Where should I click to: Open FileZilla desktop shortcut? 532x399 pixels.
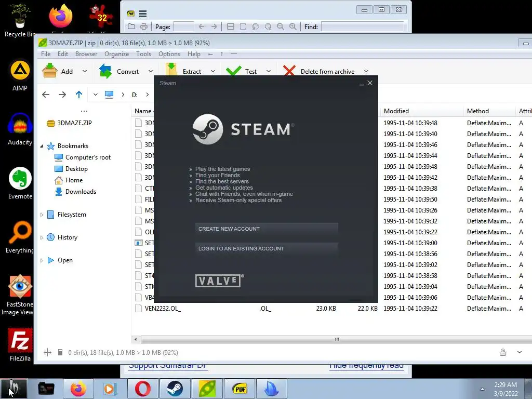[20, 345]
